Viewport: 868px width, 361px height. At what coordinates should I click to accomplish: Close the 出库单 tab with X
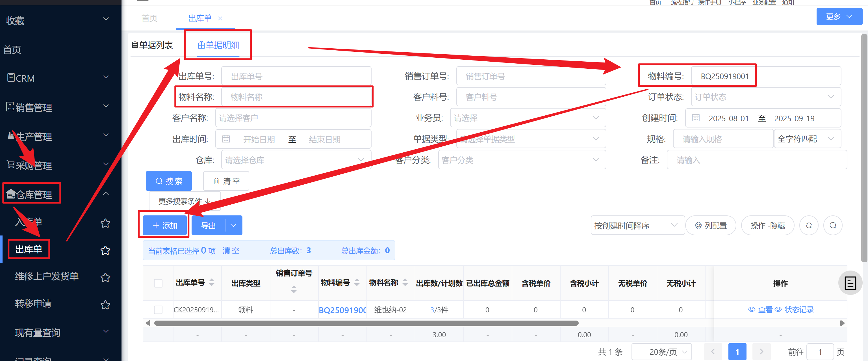[220, 19]
